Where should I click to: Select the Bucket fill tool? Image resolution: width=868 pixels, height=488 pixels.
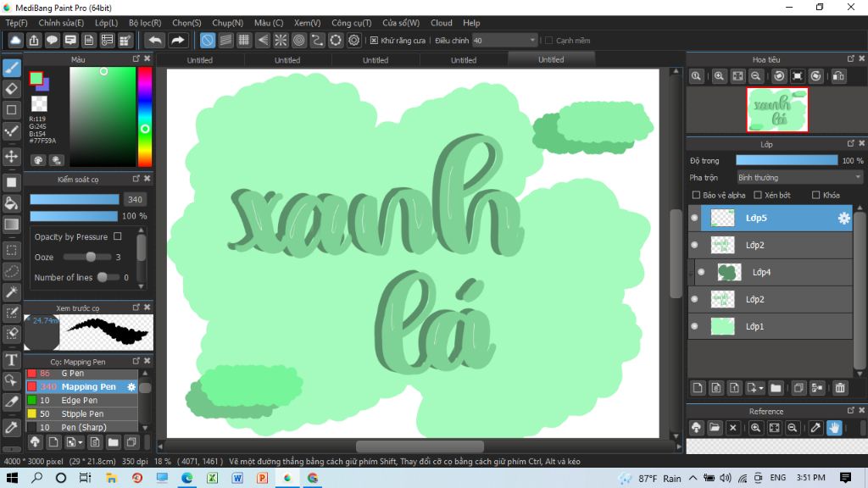[12, 203]
